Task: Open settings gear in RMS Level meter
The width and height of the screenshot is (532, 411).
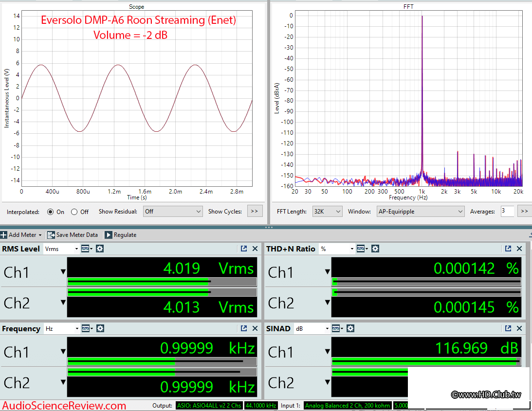Action: [x=99, y=249]
